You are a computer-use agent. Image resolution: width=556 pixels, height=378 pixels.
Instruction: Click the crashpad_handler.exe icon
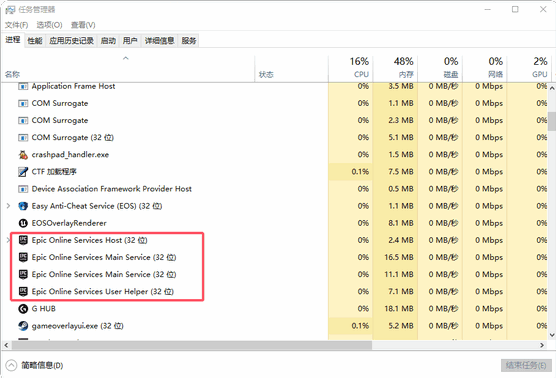(x=23, y=155)
